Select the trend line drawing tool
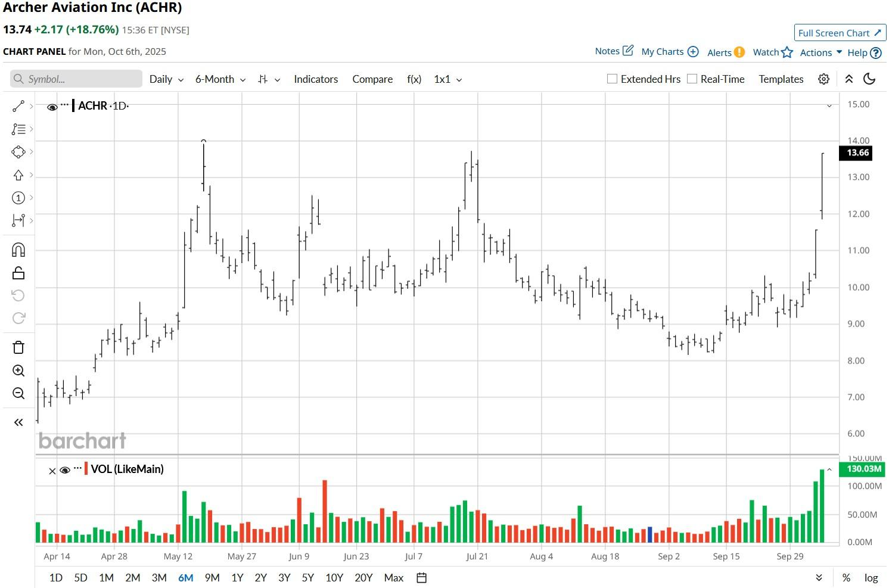 point(18,106)
